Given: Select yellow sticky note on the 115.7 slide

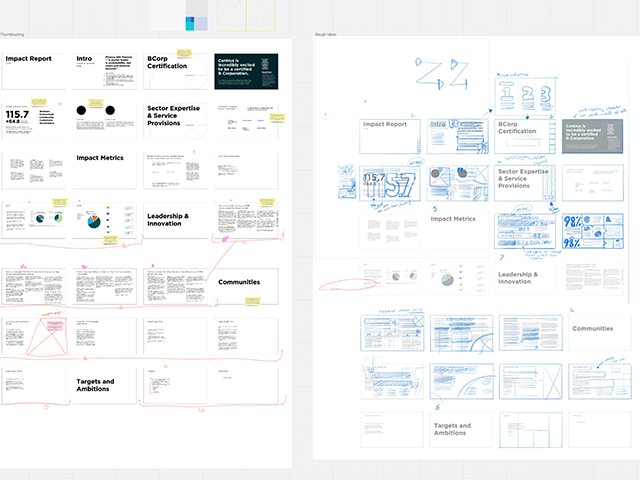Looking at the screenshot, I should (x=39, y=102).
